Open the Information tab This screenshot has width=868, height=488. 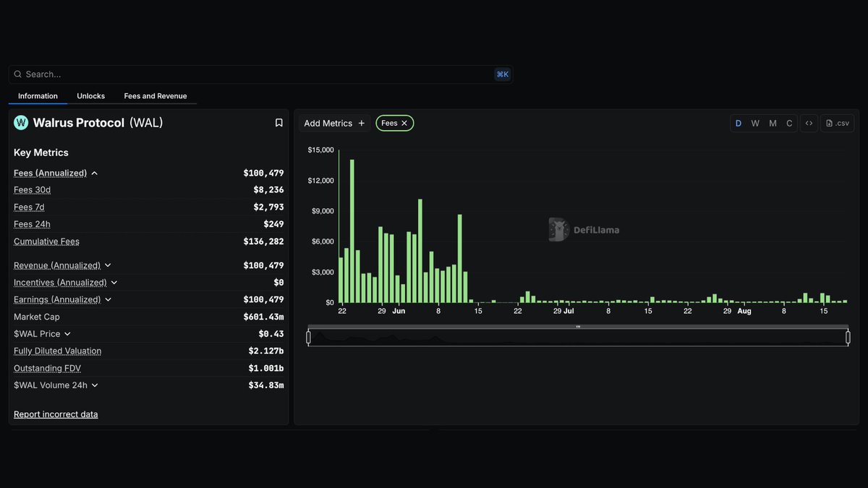38,96
